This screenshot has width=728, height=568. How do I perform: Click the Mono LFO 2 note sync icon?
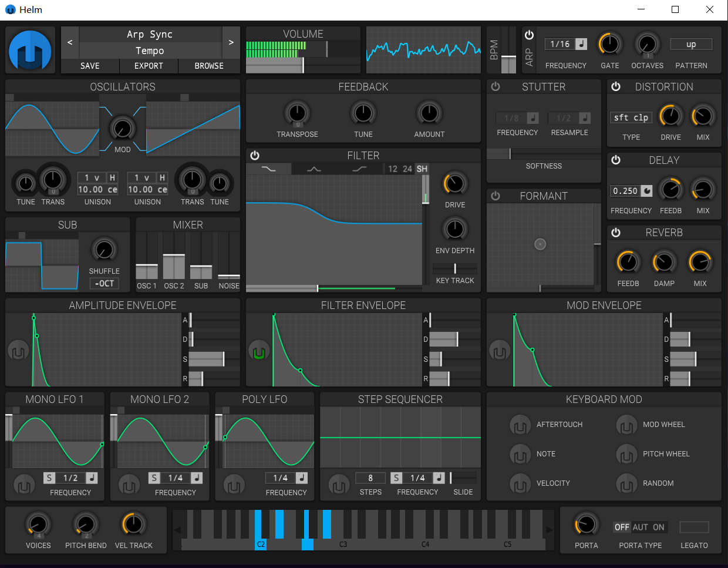(x=197, y=478)
